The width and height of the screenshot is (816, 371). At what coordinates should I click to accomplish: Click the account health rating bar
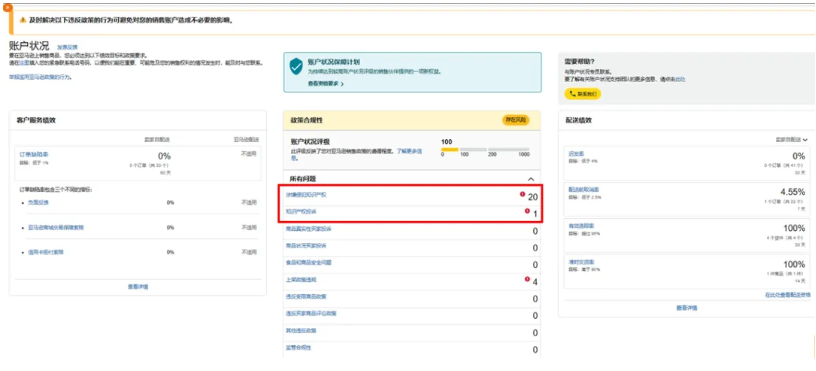click(x=485, y=150)
